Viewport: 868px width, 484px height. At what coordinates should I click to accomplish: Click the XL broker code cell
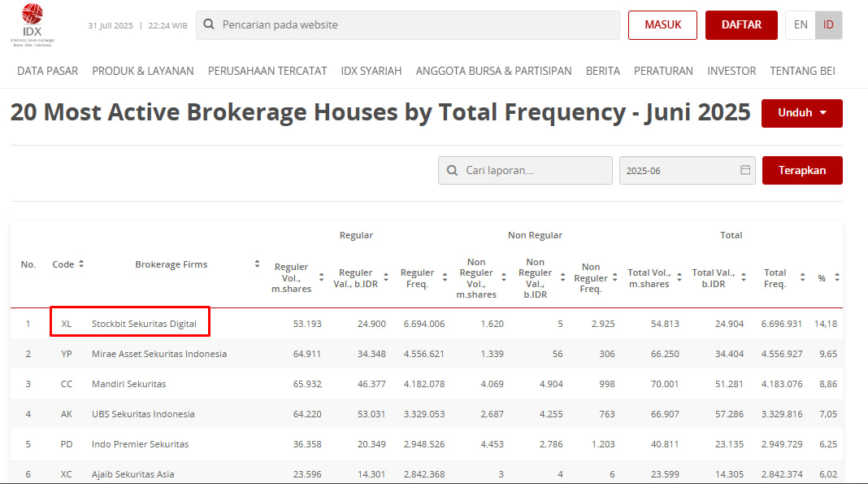[67, 324]
